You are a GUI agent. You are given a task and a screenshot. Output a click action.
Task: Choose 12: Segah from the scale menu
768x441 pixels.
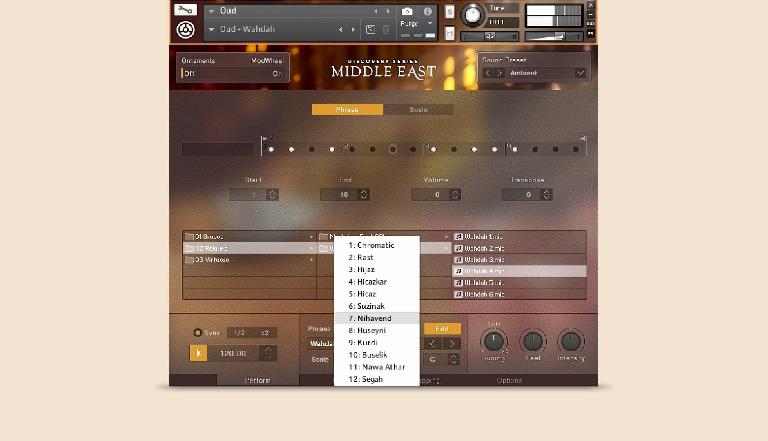(377, 379)
